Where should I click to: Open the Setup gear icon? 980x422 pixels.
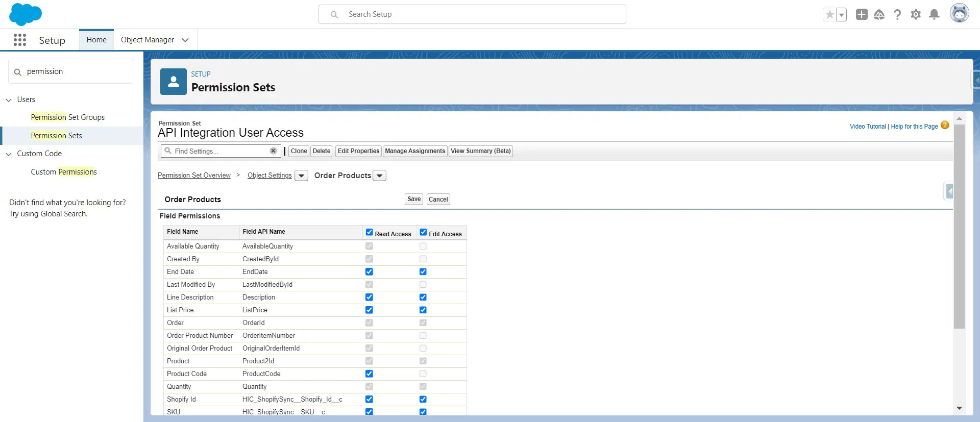916,15
